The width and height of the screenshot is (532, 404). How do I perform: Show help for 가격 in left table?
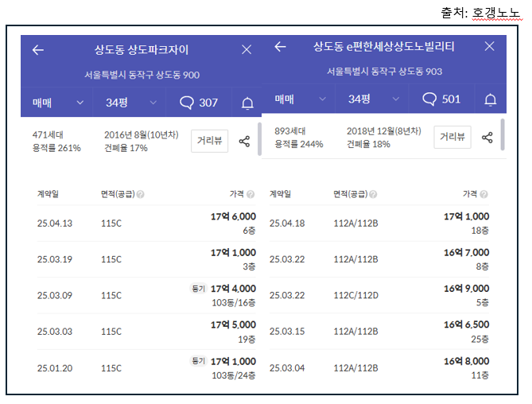coord(250,194)
